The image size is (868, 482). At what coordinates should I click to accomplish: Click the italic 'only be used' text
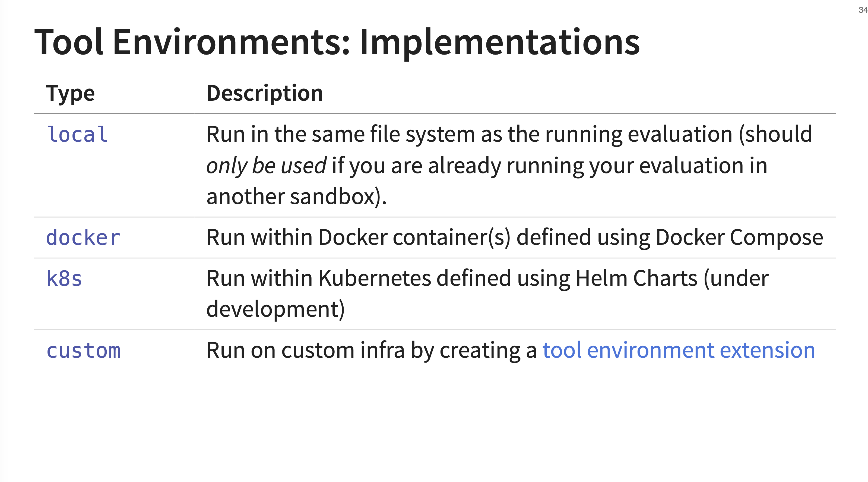(266, 166)
